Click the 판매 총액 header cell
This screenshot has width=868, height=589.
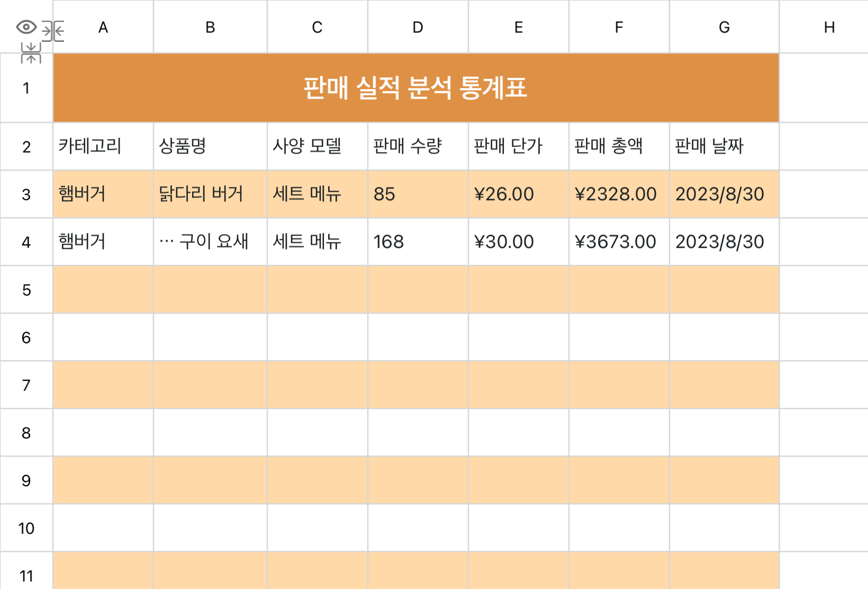click(x=619, y=147)
